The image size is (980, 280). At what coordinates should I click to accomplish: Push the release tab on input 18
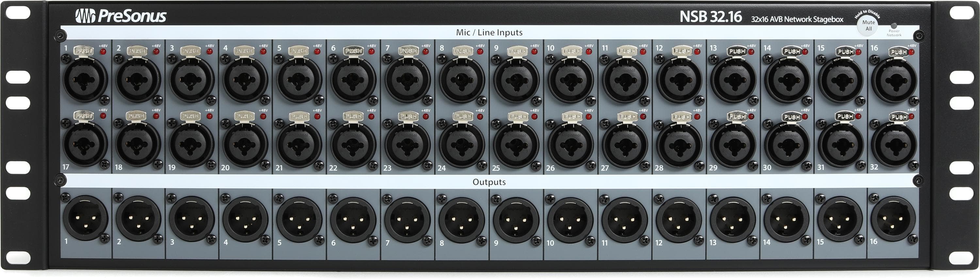(x=137, y=116)
